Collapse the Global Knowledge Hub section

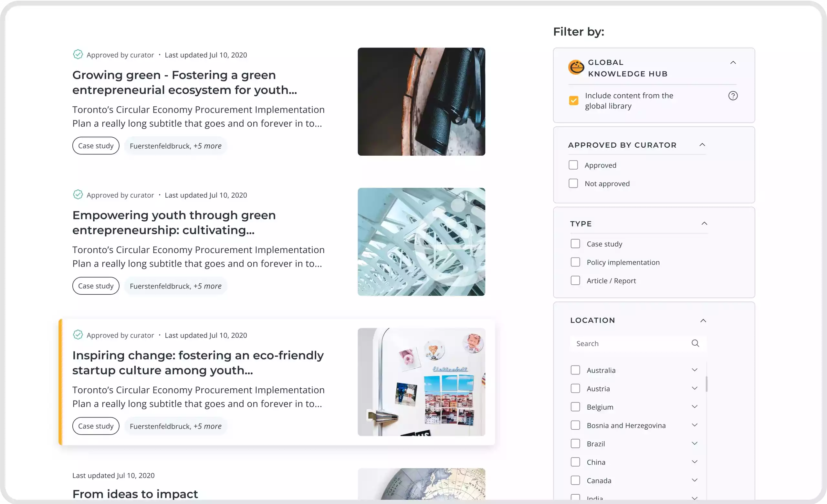tap(733, 62)
